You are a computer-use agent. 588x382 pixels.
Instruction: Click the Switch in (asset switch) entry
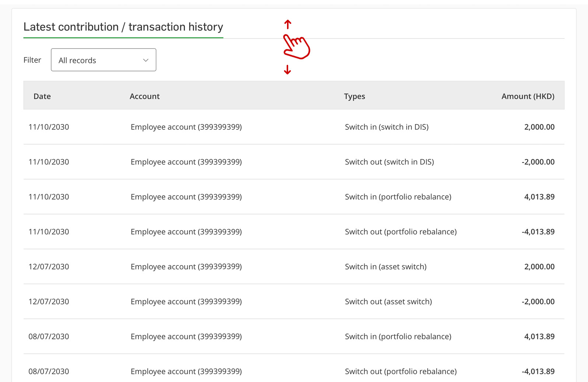[x=386, y=266]
